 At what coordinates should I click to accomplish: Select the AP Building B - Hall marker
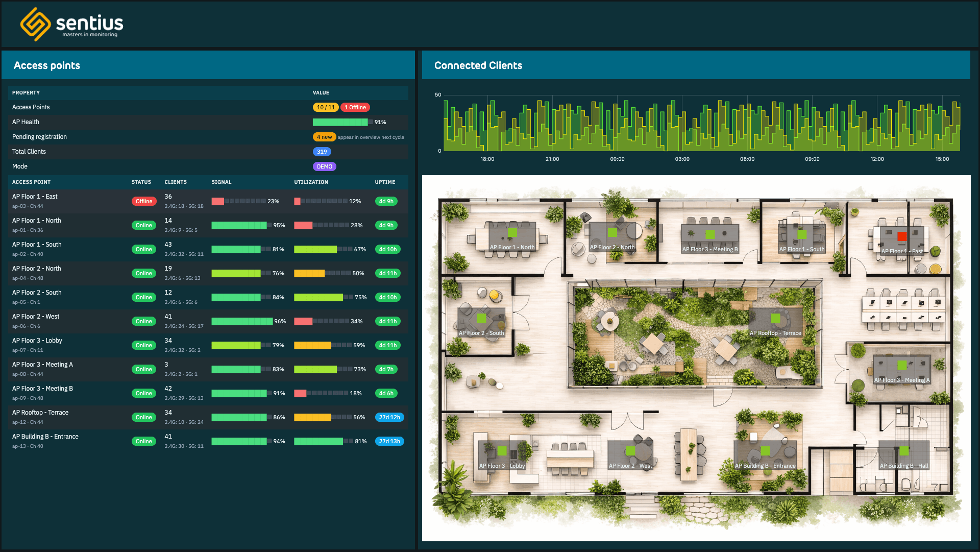(x=903, y=450)
